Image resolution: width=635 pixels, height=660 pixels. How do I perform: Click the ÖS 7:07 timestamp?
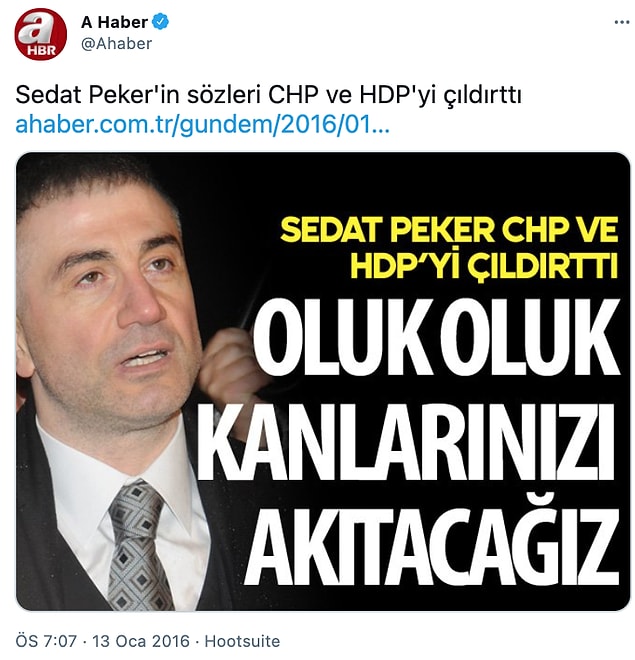click(x=46, y=641)
